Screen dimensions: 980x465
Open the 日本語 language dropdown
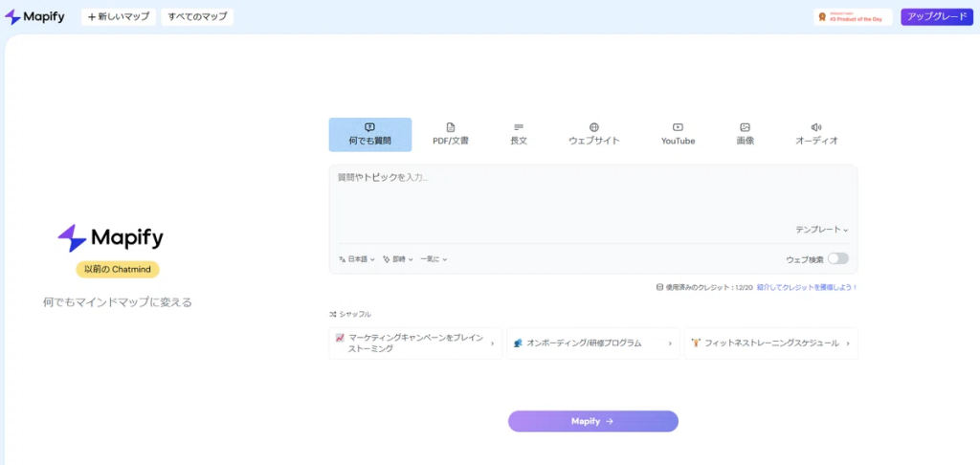click(357, 259)
